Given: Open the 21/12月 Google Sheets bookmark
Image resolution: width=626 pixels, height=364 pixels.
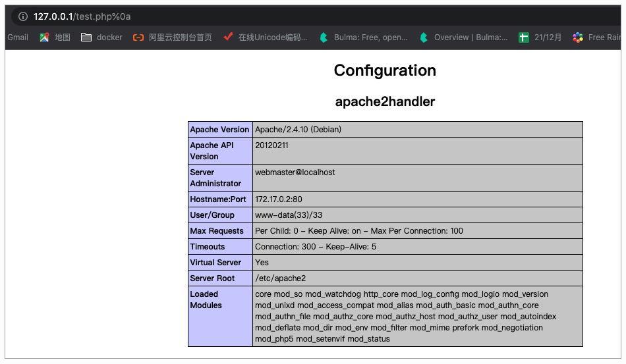Looking at the screenshot, I should (x=540, y=38).
